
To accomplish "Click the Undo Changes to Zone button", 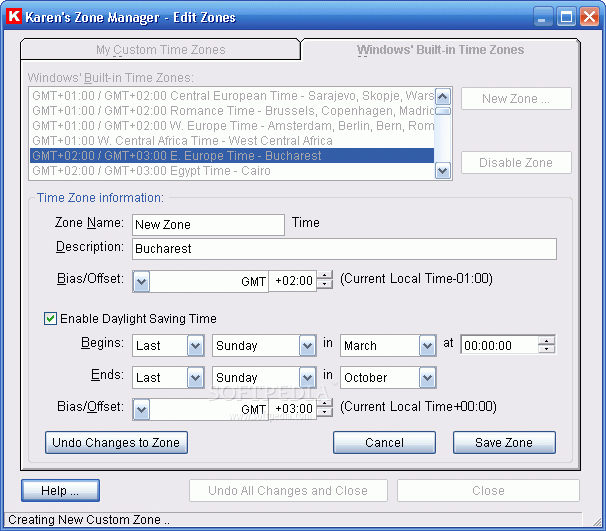I will click(x=116, y=442).
